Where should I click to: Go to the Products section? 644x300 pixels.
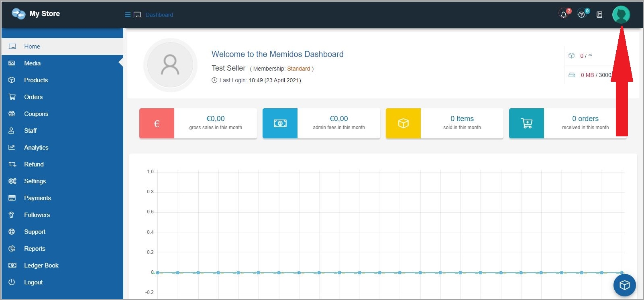62,80
